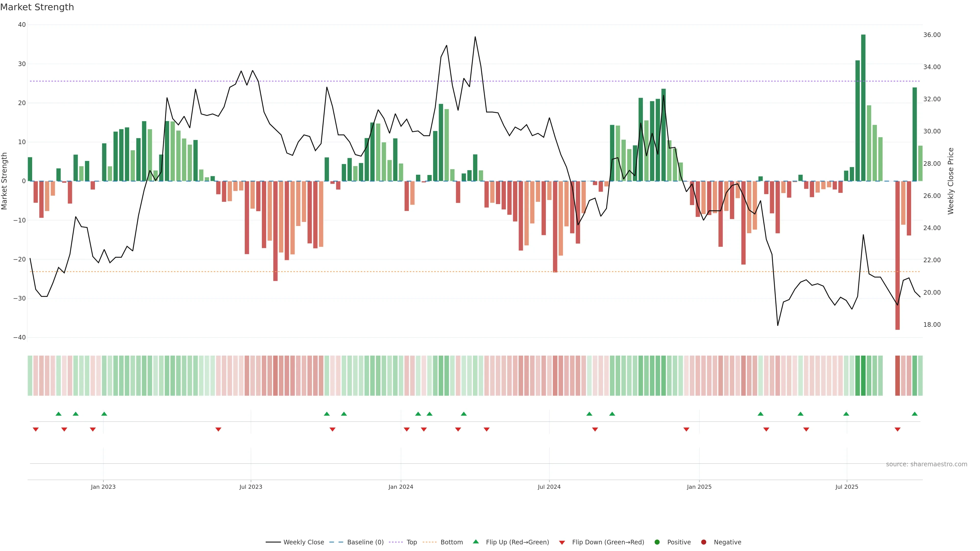Click the Flip Up green triangle legend icon

pos(475,542)
